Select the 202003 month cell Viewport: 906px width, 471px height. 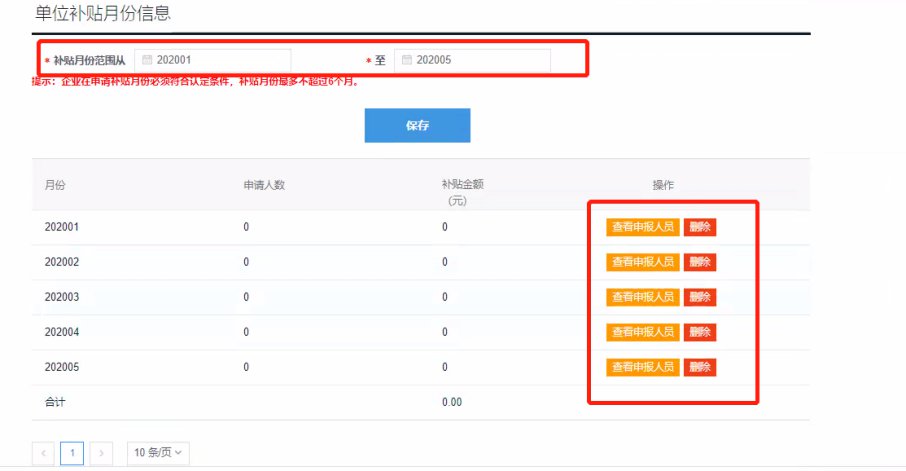[62, 297]
